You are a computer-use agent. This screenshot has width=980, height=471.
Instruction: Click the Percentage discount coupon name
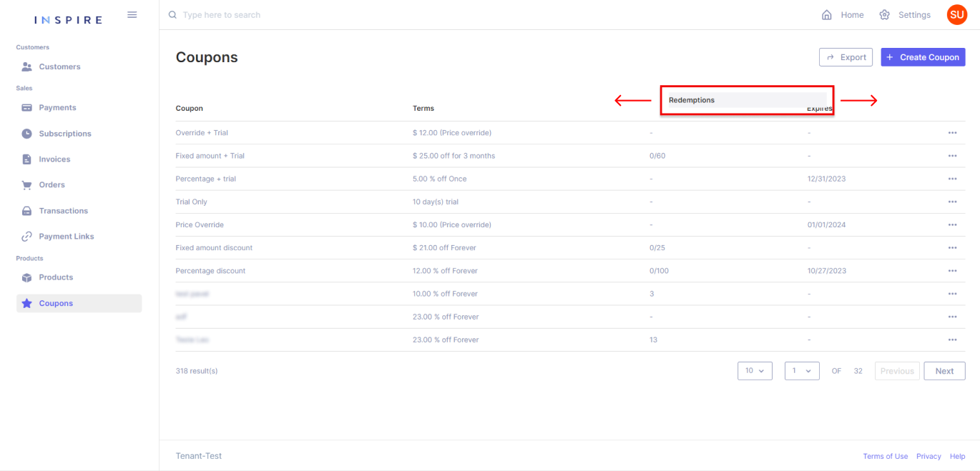[x=210, y=271]
